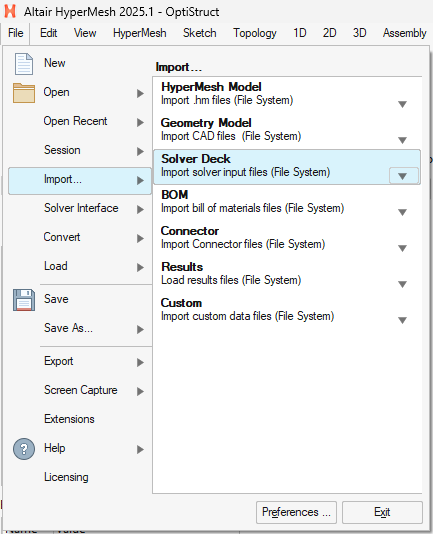Screen dimensions: 433x534
Task: Click the Open folder icon
Action: click(24, 93)
